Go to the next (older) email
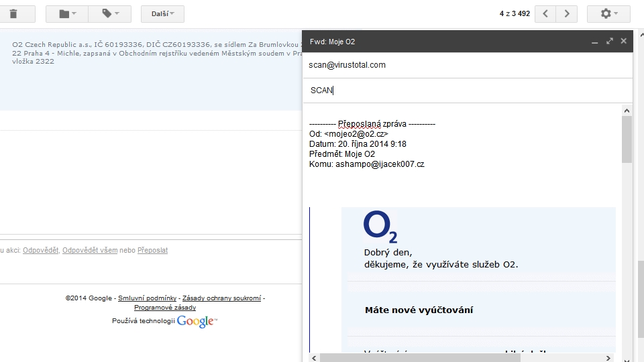This screenshot has width=644, height=362. tap(567, 13)
